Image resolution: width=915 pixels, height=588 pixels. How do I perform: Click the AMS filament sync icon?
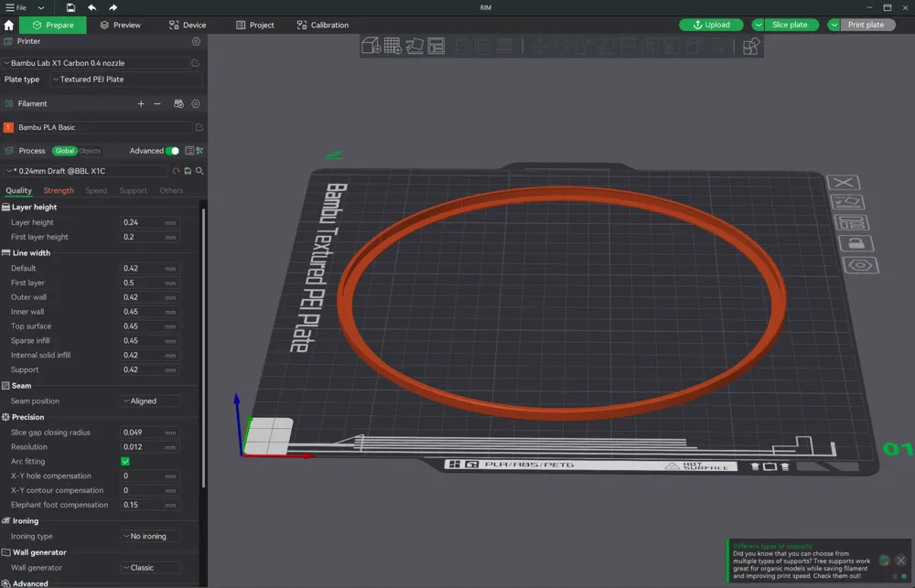(x=179, y=104)
